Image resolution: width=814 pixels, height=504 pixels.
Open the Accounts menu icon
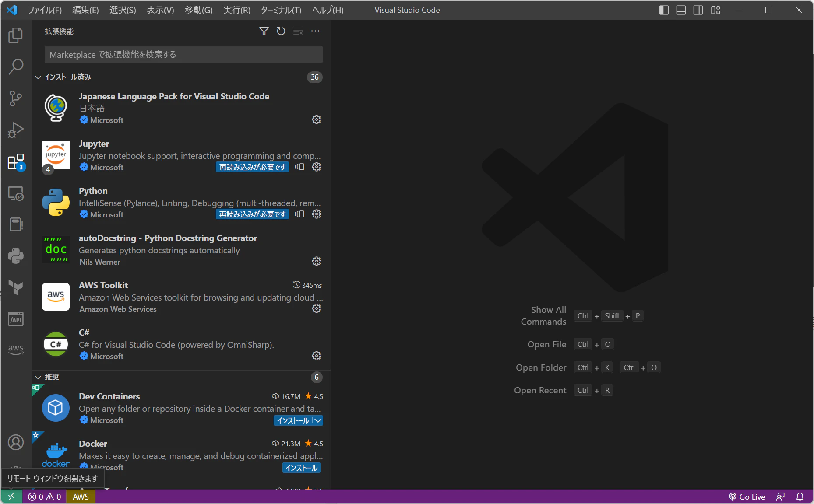(16, 442)
